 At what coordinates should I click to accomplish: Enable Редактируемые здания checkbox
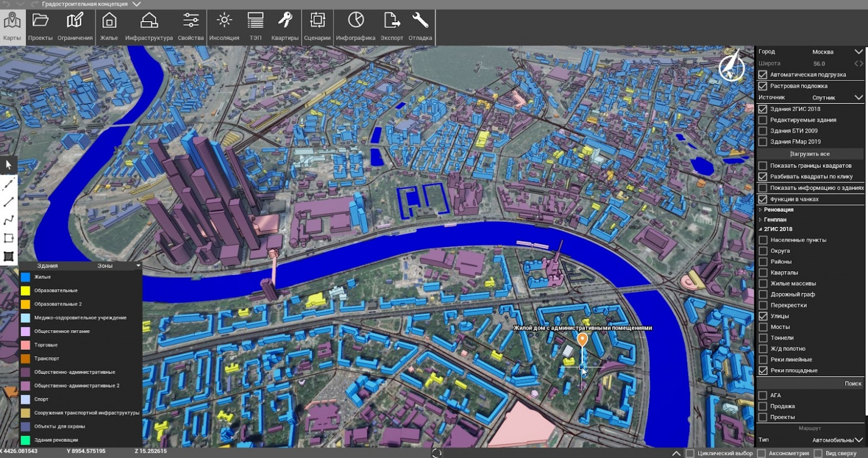[763, 120]
